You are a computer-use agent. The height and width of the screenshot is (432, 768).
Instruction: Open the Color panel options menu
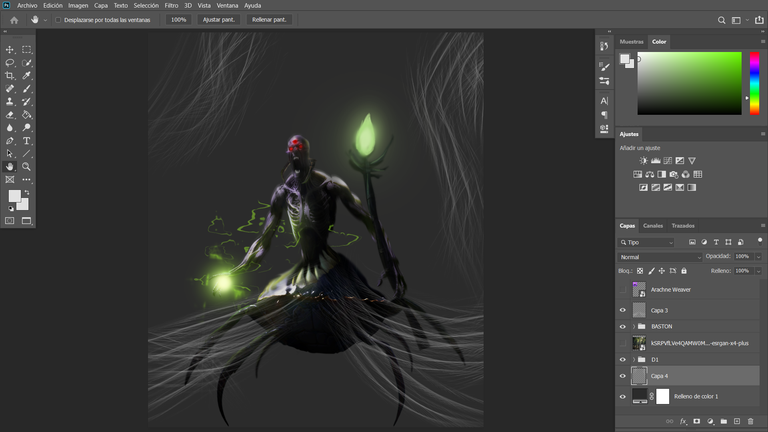763,42
